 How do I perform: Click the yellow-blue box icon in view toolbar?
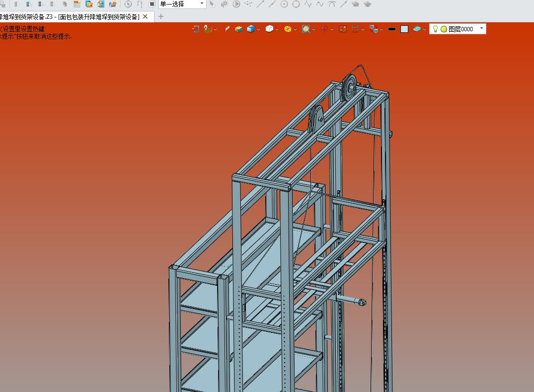coord(239,29)
